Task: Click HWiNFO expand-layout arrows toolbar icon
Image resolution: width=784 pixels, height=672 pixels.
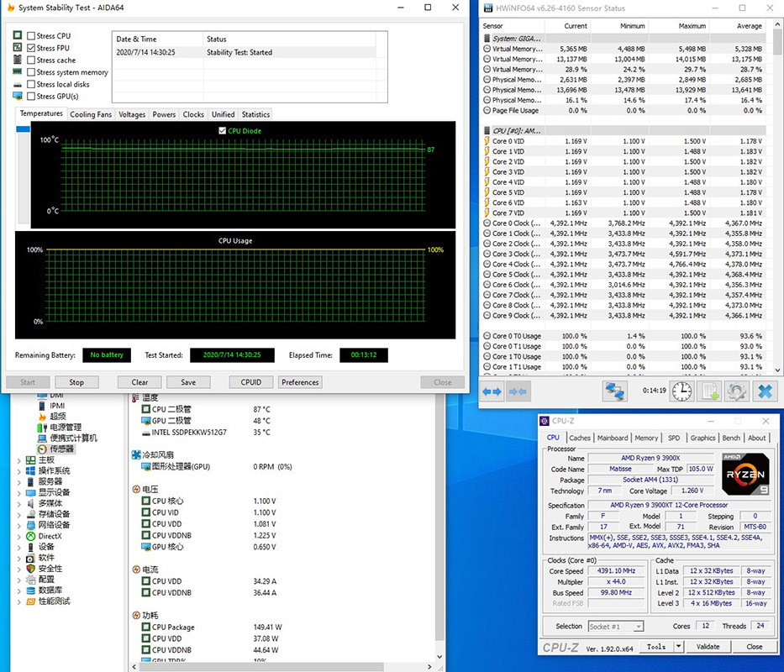Action: coord(492,391)
